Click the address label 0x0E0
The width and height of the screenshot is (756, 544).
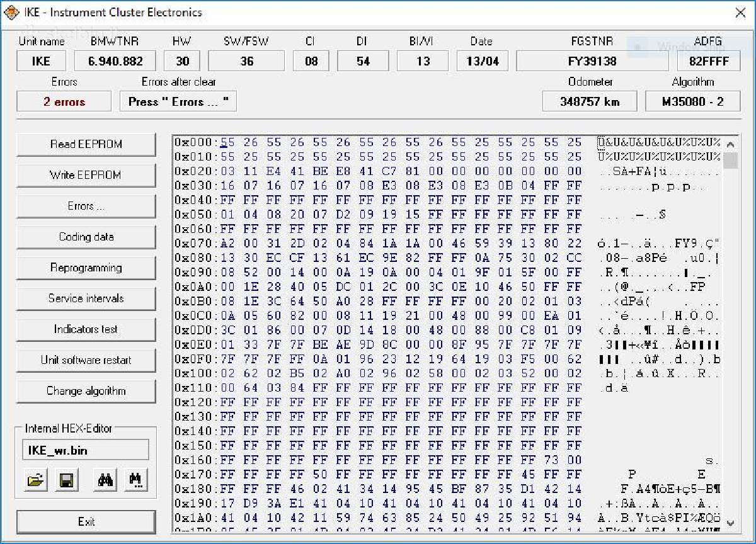click(x=196, y=344)
